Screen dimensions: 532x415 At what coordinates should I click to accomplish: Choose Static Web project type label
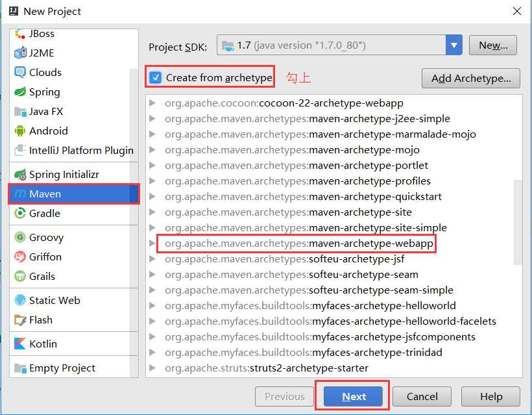[x=54, y=300]
